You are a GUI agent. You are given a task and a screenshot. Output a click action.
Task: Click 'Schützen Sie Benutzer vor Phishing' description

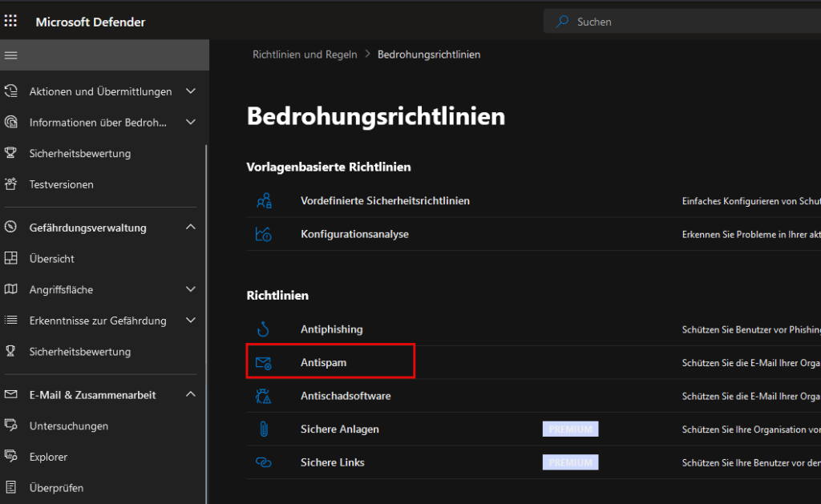751,329
